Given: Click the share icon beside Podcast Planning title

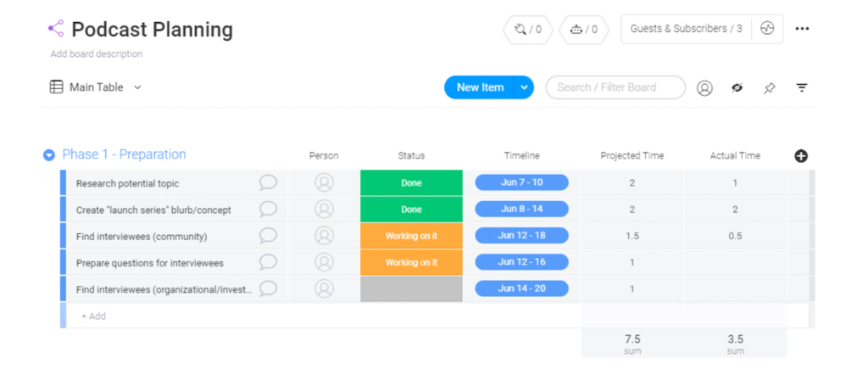Looking at the screenshot, I should tap(56, 29).
